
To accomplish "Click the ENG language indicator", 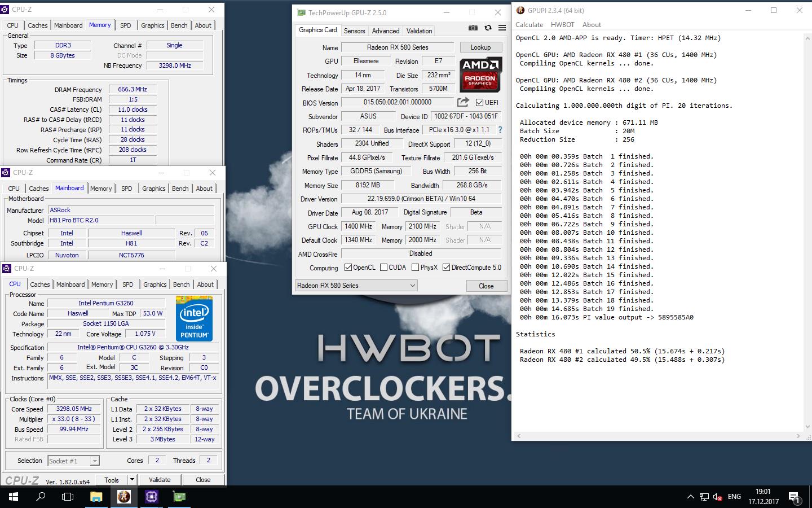I will (x=734, y=497).
